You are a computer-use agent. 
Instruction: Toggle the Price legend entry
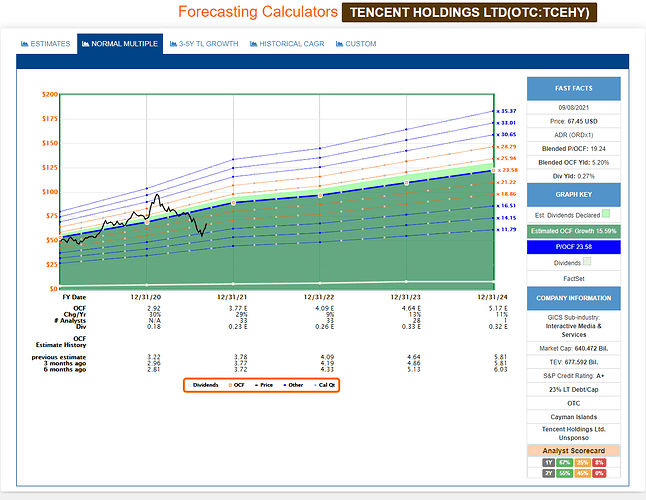[264, 385]
